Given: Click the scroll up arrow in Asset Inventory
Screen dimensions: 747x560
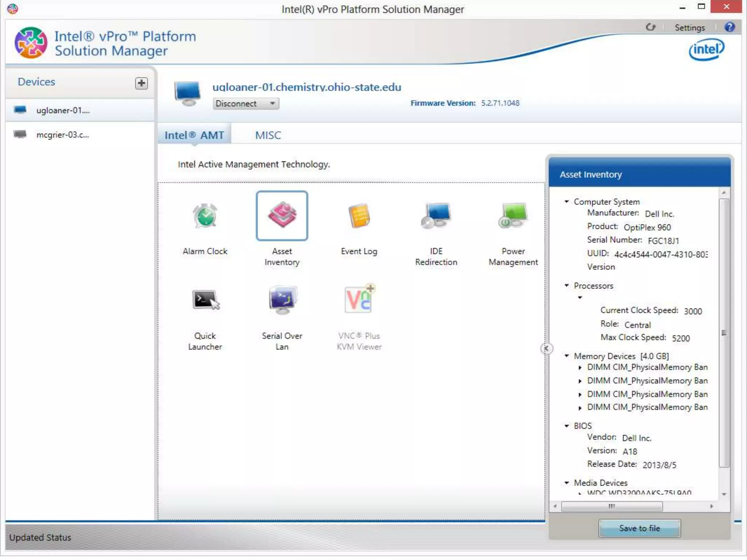Looking at the screenshot, I should pyautogui.click(x=724, y=192).
